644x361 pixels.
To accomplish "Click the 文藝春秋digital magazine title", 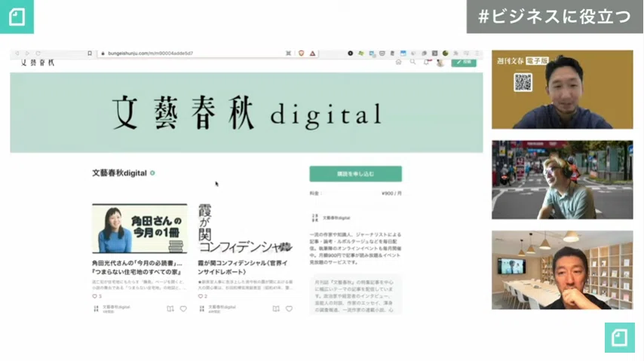I will click(119, 173).
